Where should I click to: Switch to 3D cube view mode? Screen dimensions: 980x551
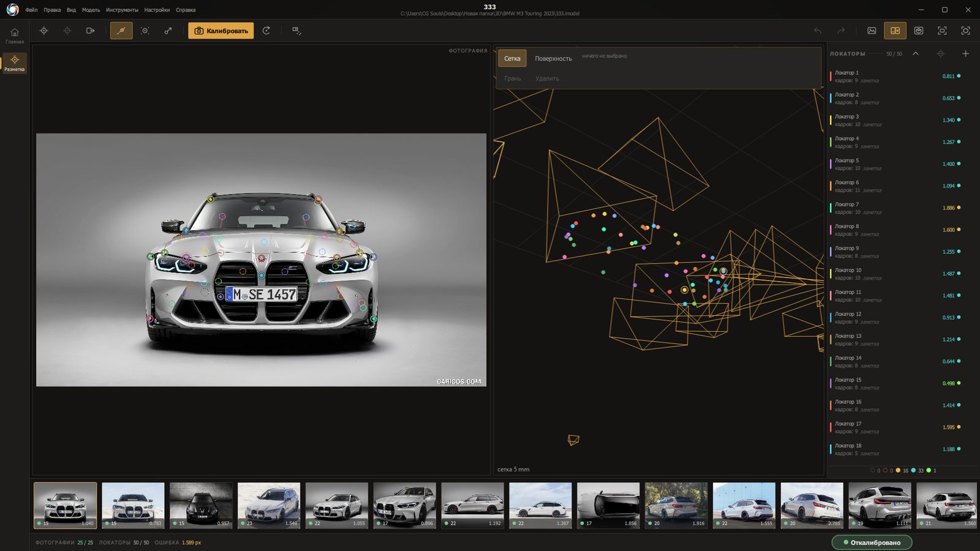point(919,31)
